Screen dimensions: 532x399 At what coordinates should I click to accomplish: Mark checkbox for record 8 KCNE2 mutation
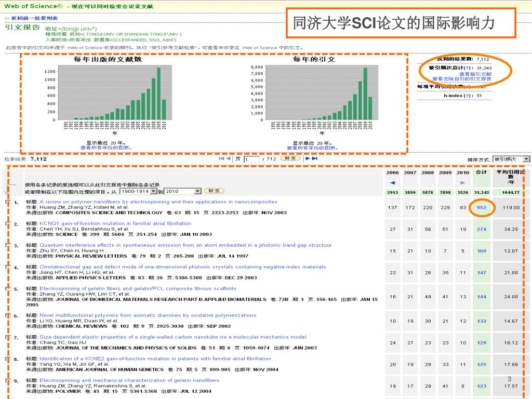pyautogui.click(x=7, y=360)
